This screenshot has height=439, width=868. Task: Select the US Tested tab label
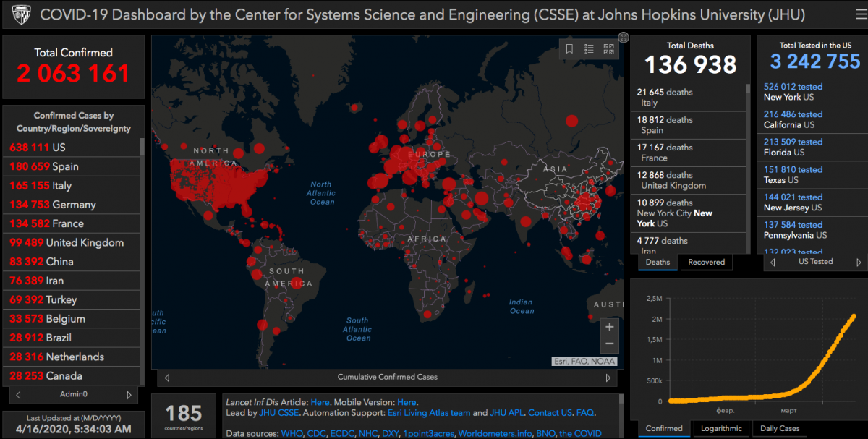[815, 262]
